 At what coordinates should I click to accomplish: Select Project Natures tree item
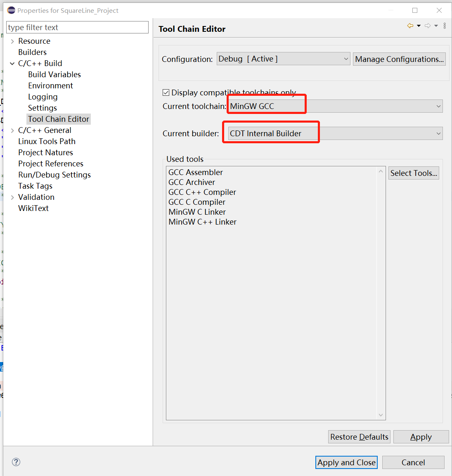coord(45,152)
